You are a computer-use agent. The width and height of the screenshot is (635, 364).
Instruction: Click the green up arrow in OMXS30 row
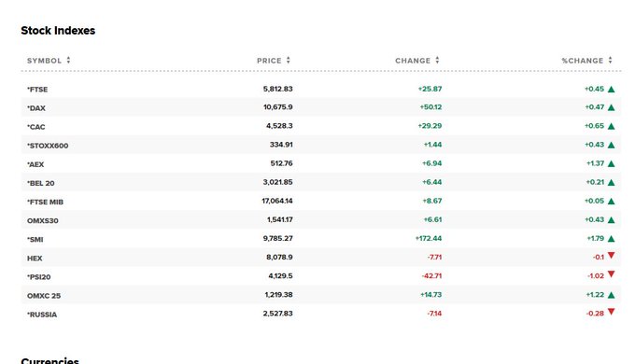point(611,220)
